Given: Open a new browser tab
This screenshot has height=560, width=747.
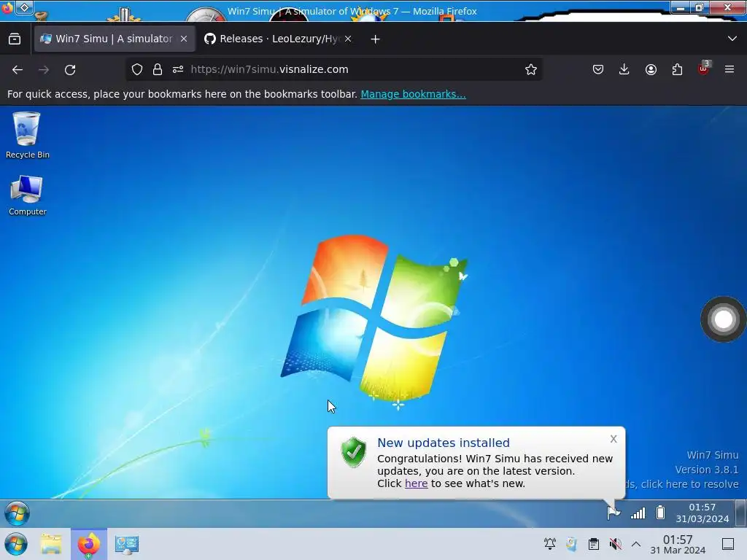Looking at the screenshot, I should (x=376, y=39).
